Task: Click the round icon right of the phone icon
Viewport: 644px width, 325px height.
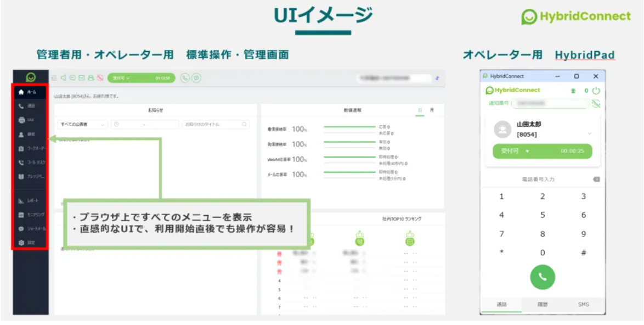Action: coord(197,77)
